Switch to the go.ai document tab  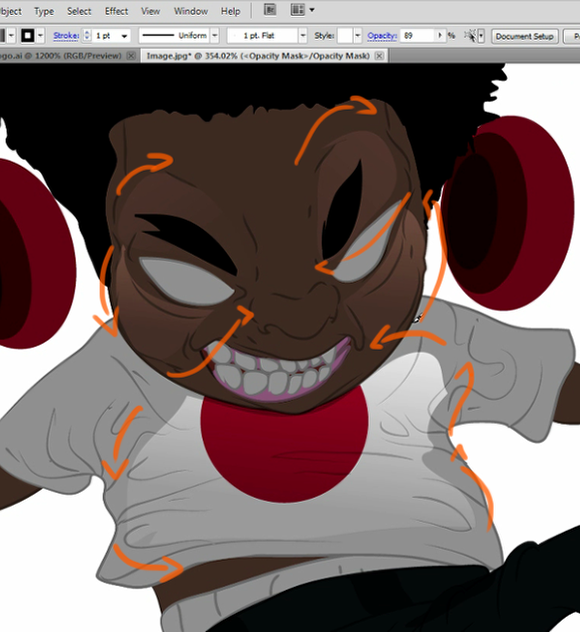pos(60,56)
